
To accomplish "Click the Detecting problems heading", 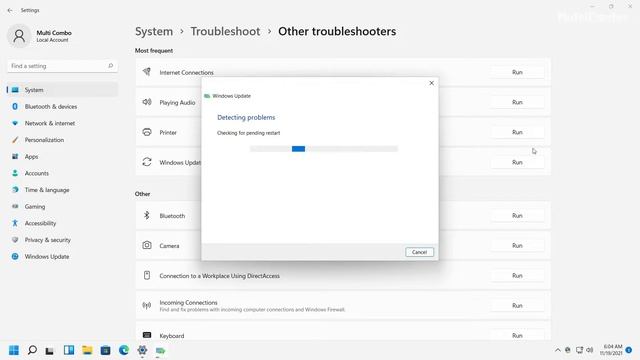I will pos(246,118).
